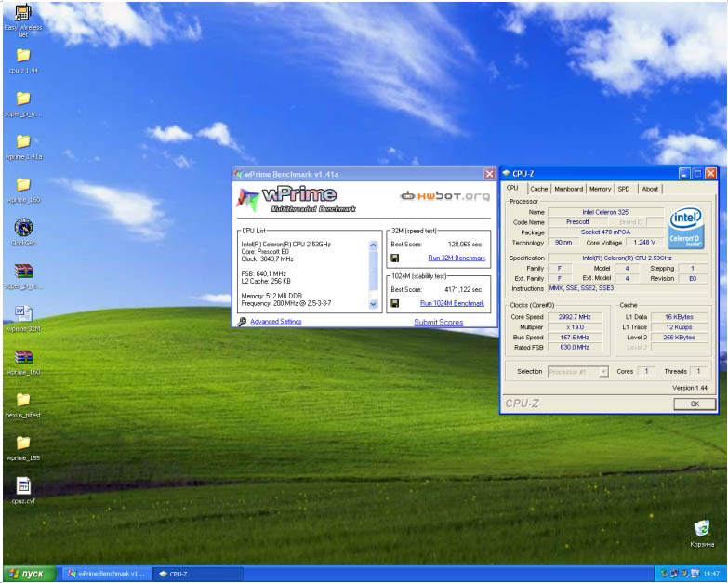Viewport: 728px width, 583px height.
Task: Open the Memory tab in CPU-Z
Action: [x=601, y=189]
